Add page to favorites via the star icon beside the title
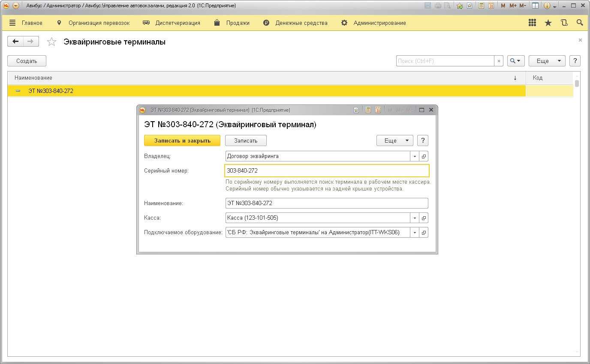590x364 pixels. [x=51, y=42]
